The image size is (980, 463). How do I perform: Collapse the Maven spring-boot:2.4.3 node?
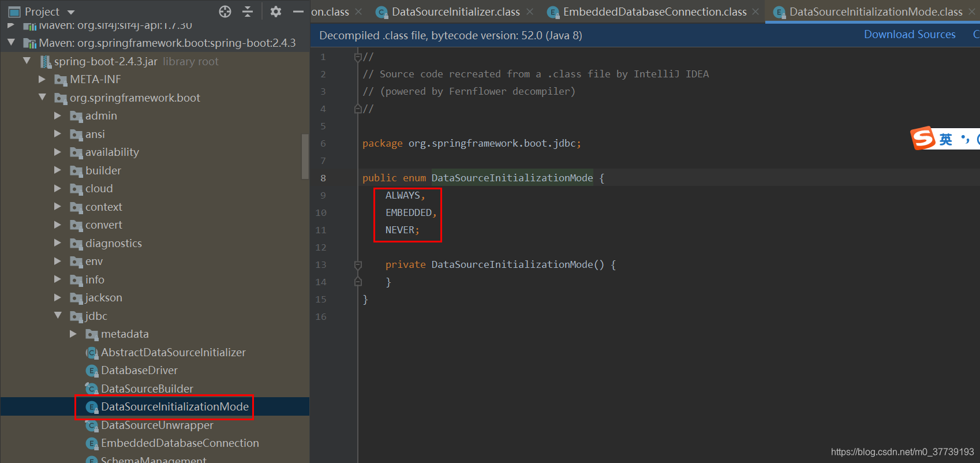click(11, 43)
